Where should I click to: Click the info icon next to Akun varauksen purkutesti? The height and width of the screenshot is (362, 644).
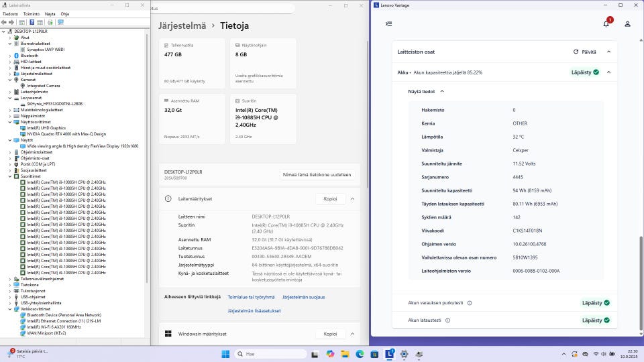click(x=470, y=303)
